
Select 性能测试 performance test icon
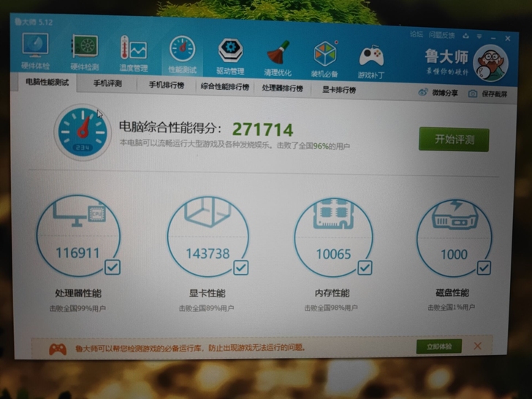183,50
